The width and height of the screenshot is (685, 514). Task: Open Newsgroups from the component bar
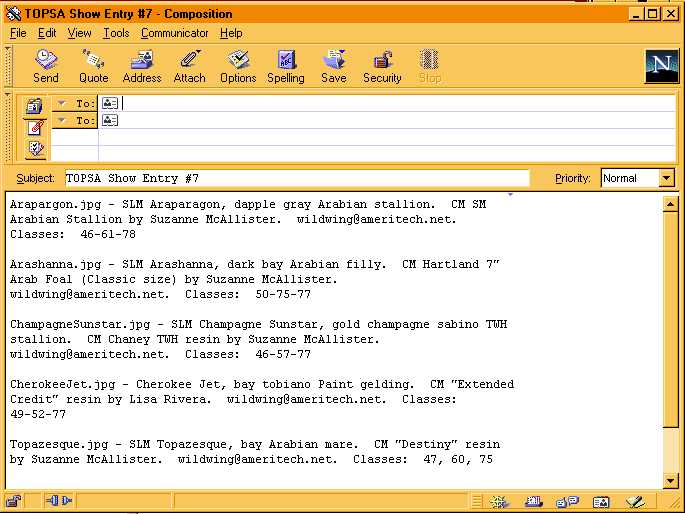point(567,502)
